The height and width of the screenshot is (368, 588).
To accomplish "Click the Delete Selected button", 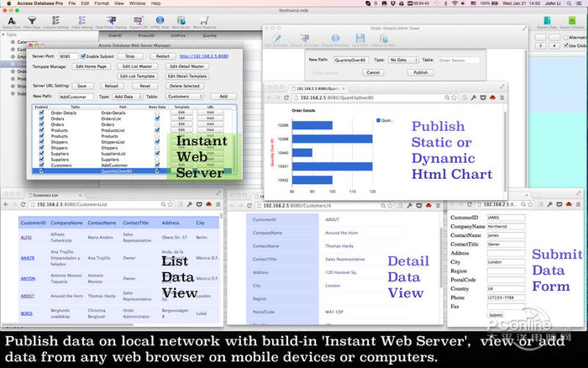I will click(185, 86).
